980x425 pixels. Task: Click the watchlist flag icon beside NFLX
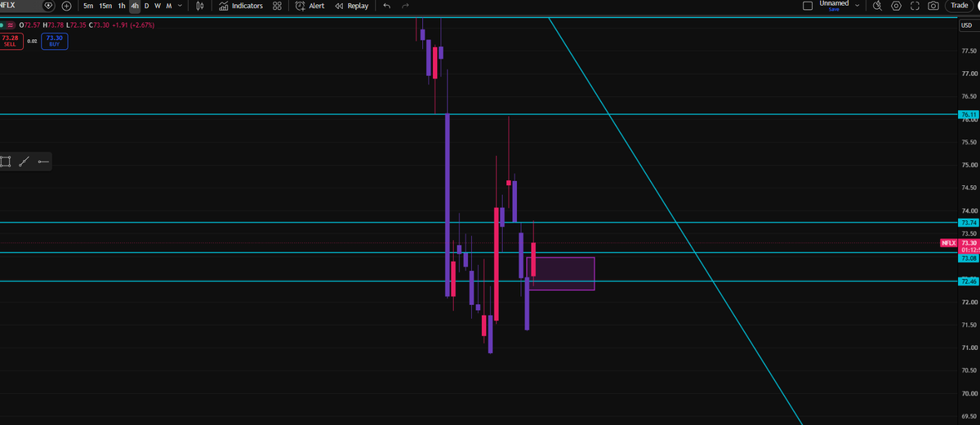tap(47, 6)
